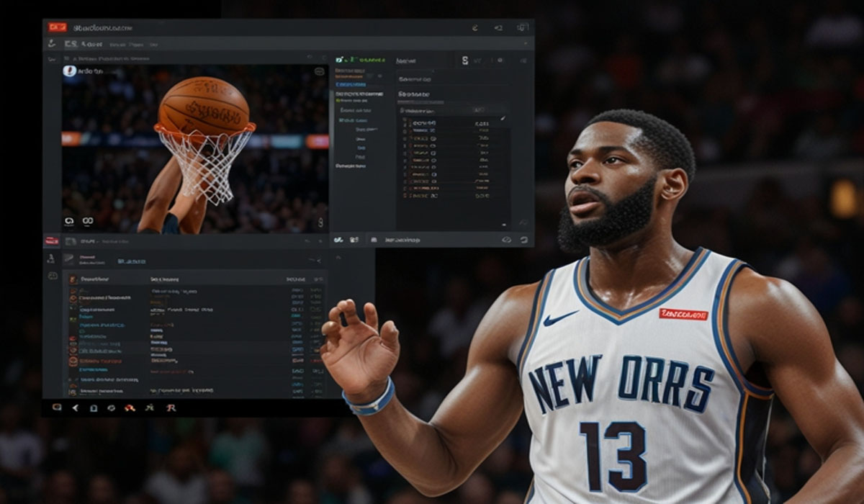Click the speech bubble icon in bottom taskbar
Screen dimensions: 864x504
(57, 408)
